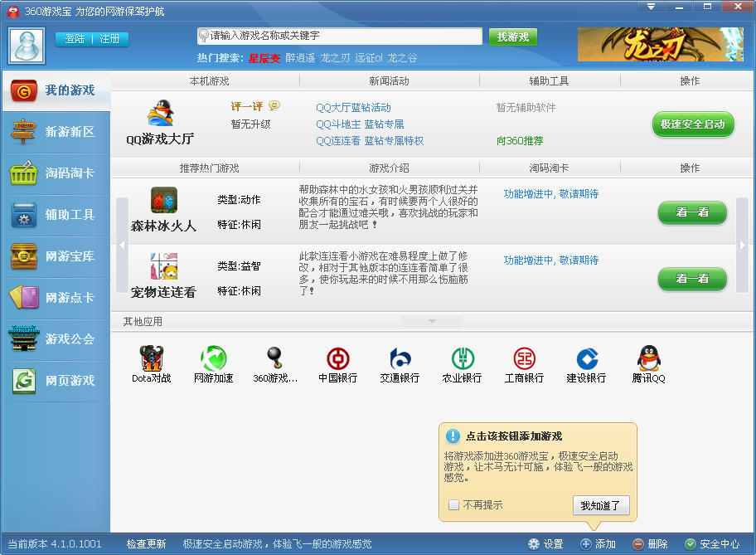Open title bar dropdown menu arrow
The height and width of the screenshot is (555, 756).
point(651,7)
